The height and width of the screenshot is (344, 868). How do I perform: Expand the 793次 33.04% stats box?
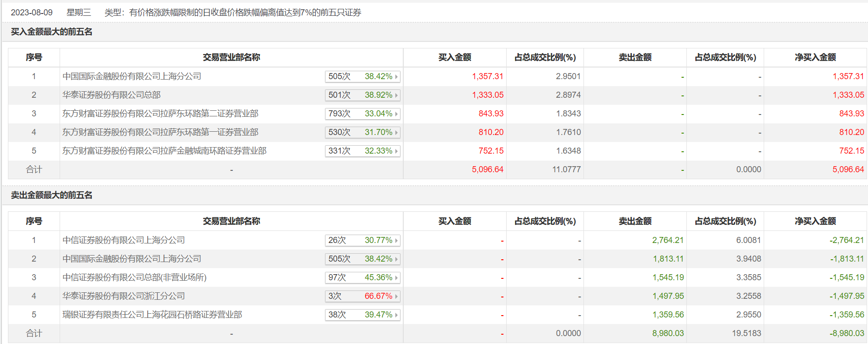click(x=363, y=114)
